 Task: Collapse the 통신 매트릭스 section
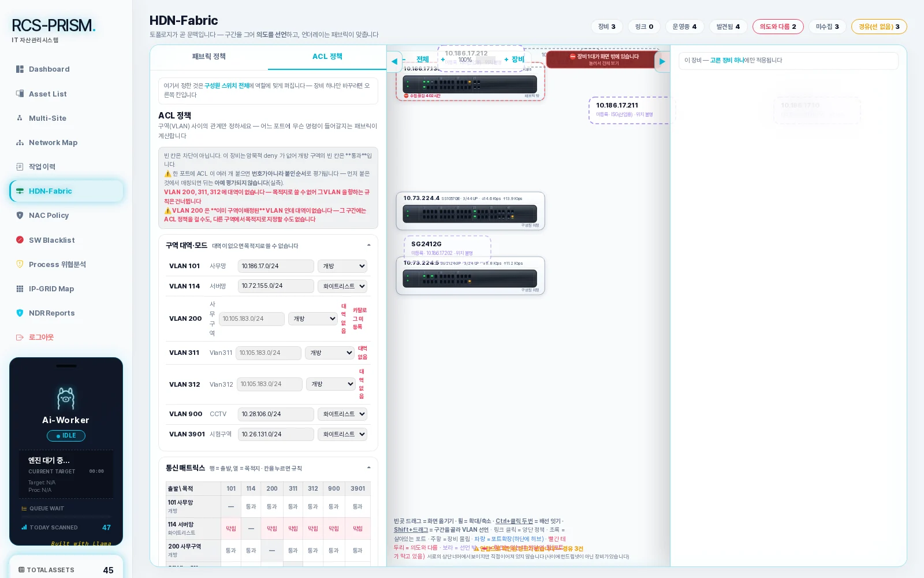pos(368,468)
